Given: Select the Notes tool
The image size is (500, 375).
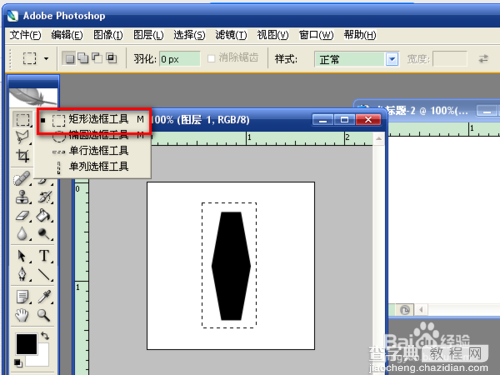Looking at the screenshot, I should 23,296.
